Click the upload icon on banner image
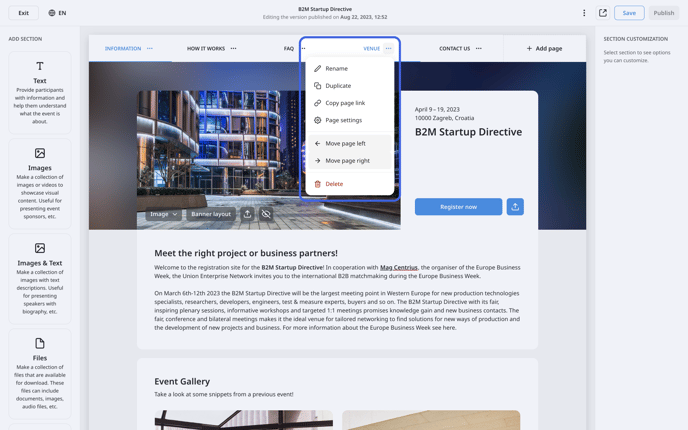 (x=247, y=214)
